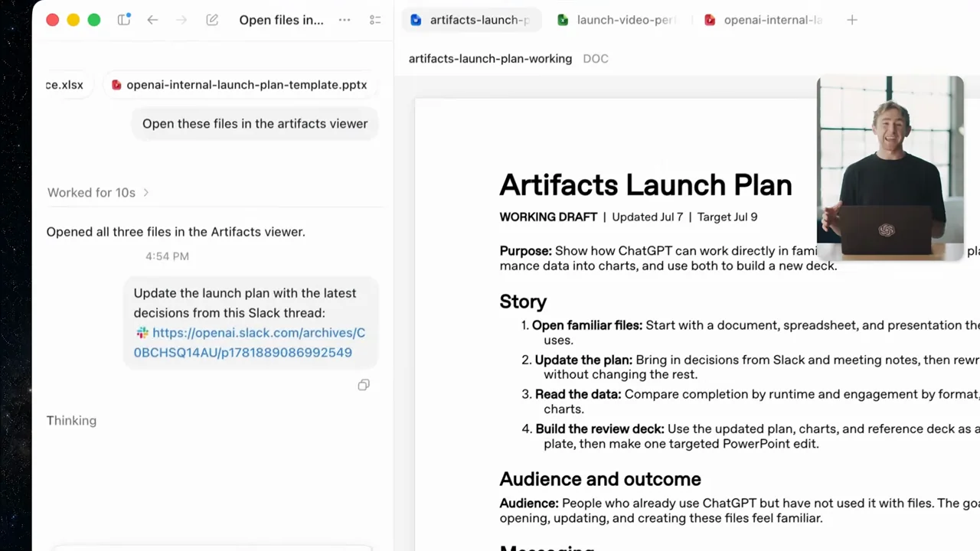Switch to the launch-video-performance spreadsheet tab
Image resolution: width=980 pixels, height=551 pixels.
pyautogui.click(x=617, y=20)
